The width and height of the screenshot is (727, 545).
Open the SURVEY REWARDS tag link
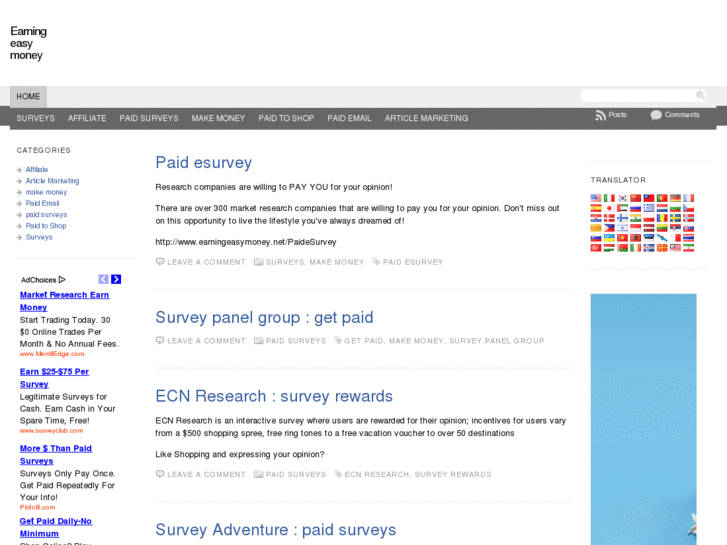click(453, 474)
